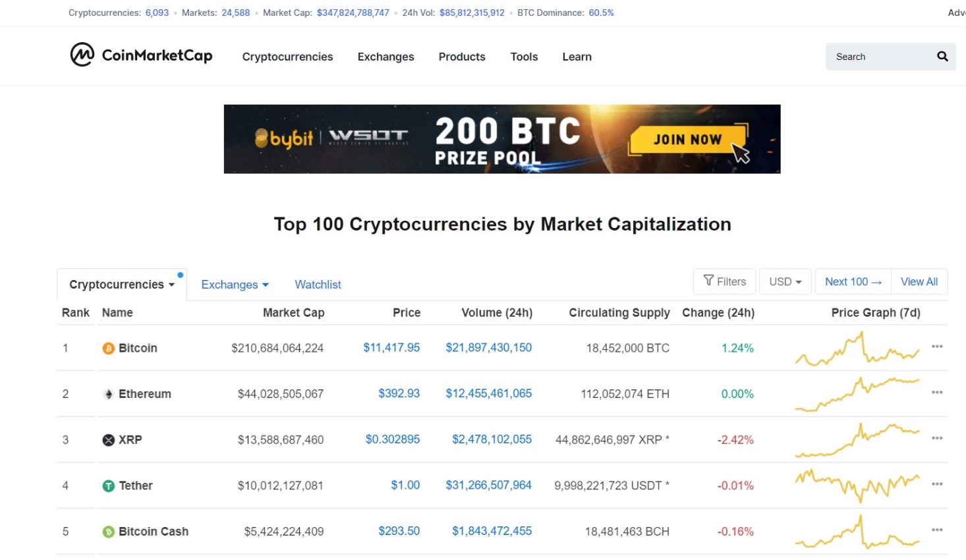Click the Bitcoin Cash coin icon
The height and width of the screenshot is (560, 966).
coord(109,532)
